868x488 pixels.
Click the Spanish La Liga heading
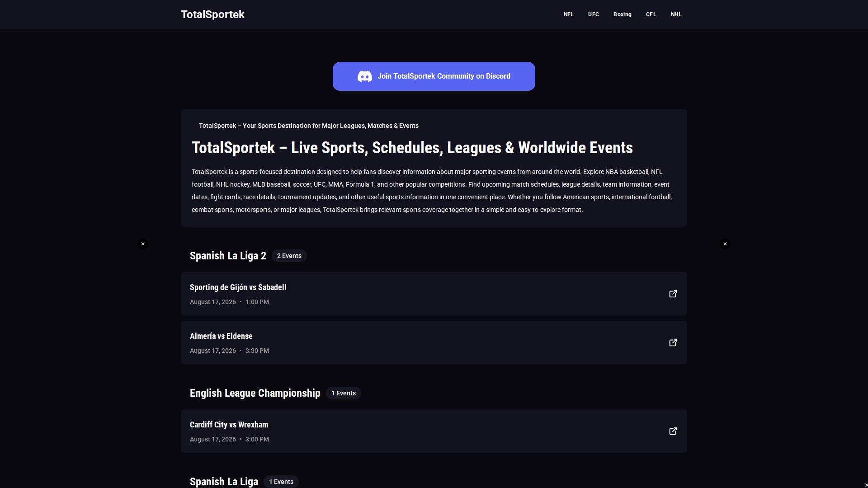[x=224, y=482]
